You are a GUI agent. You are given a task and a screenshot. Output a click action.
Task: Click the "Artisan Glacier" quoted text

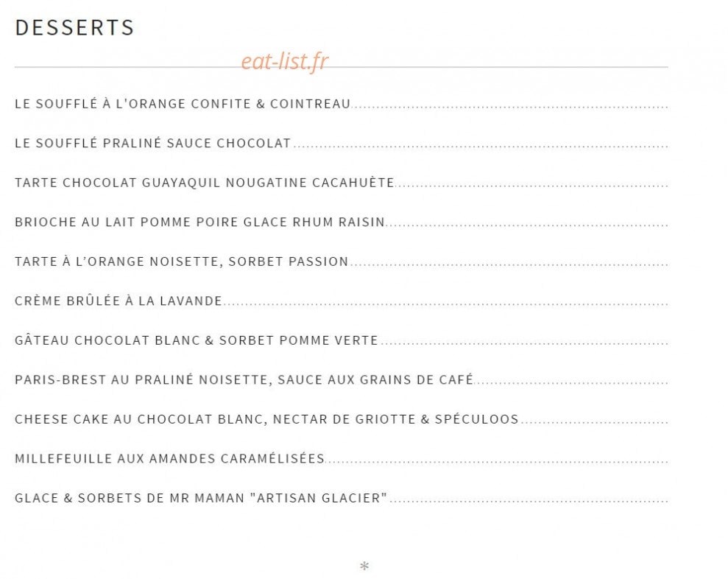click(x=319, y=498)
